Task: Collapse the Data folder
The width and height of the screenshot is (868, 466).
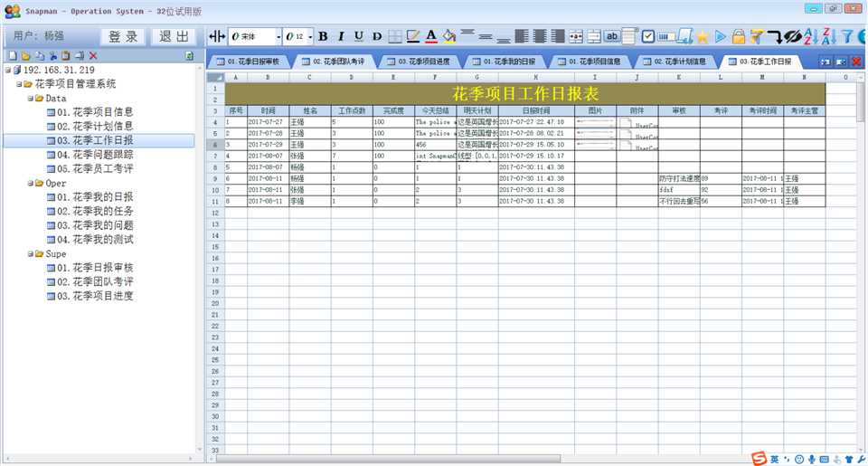Action: tap(31, 98)
